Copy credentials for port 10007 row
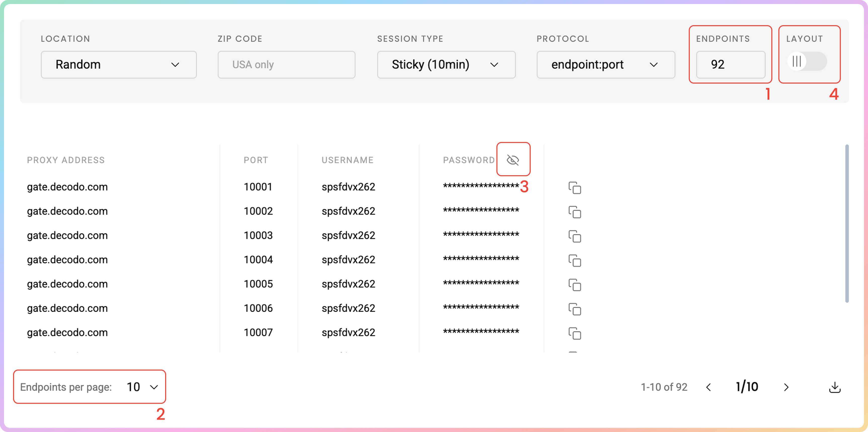 [574, 333]
